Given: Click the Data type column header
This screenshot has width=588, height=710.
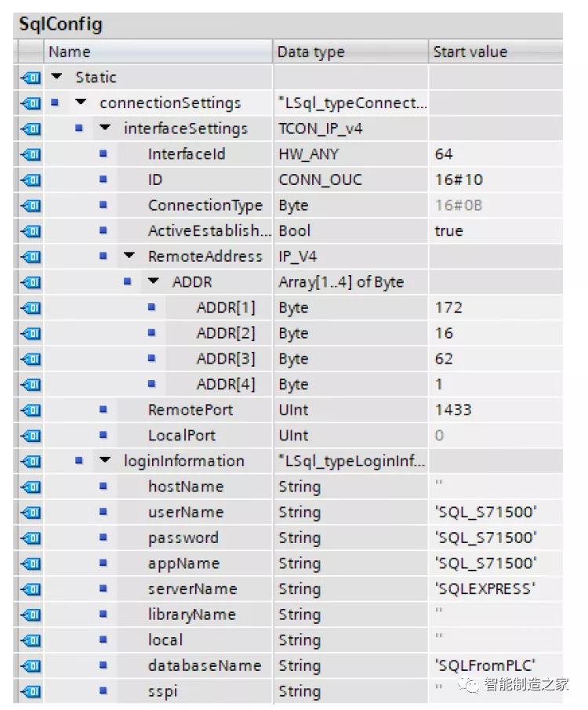Looking at the screenshot, I should 350,52.
